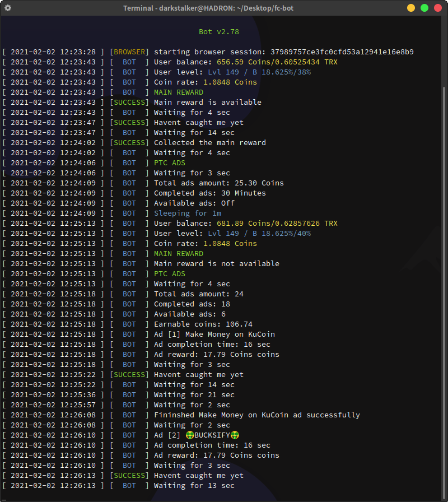Click the money-face emoji before BUCKSIFY
Viewport: 448px width, 502px height.
190,435
